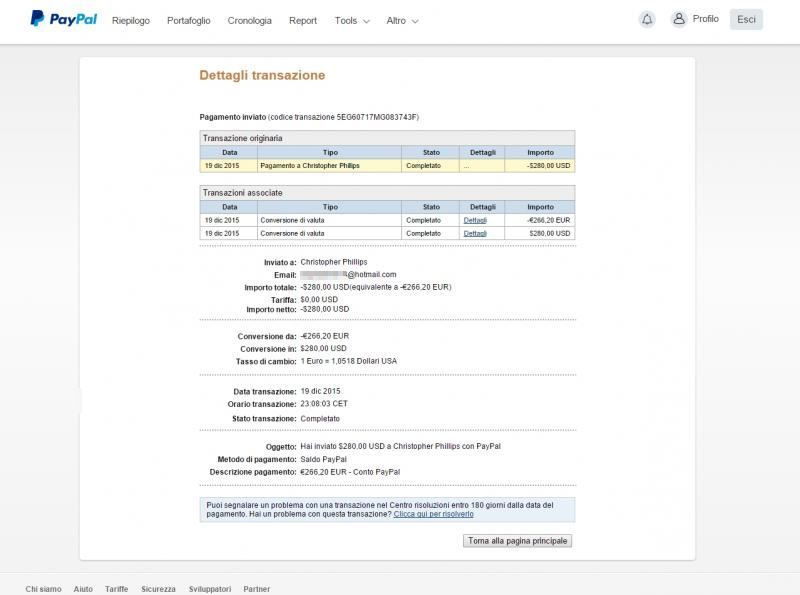
Task: Click the transaction code 5EG60717MG083743F text
Action: coord(377,117)
